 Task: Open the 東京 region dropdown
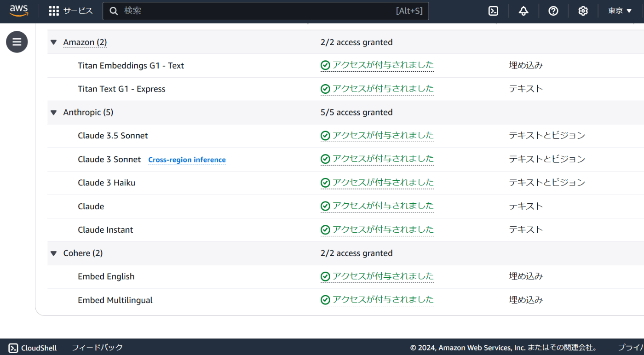click(x=620, y=11)
